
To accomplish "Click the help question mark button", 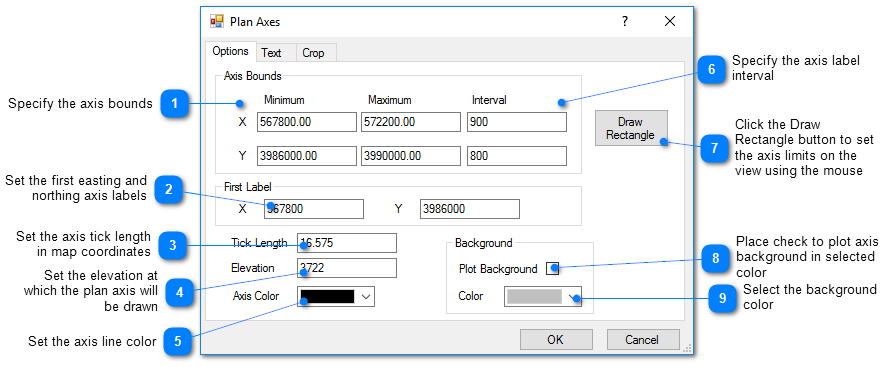I will (x=625, y=21).
